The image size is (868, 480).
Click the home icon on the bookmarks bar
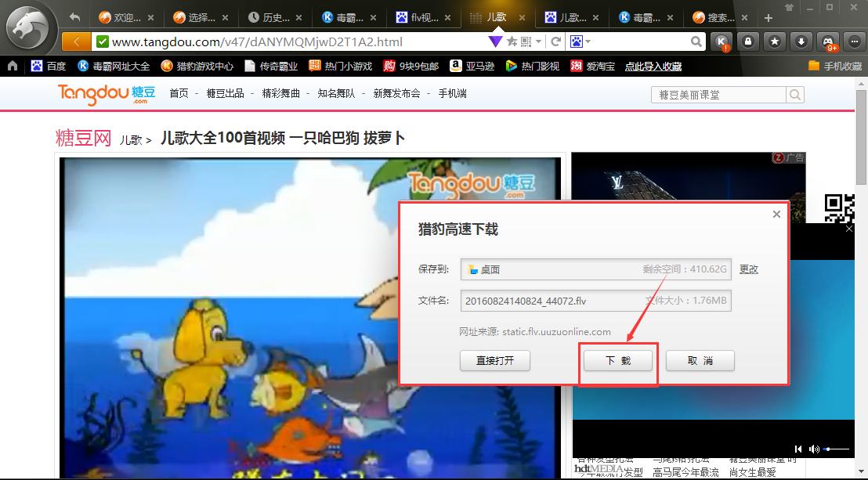13,67
